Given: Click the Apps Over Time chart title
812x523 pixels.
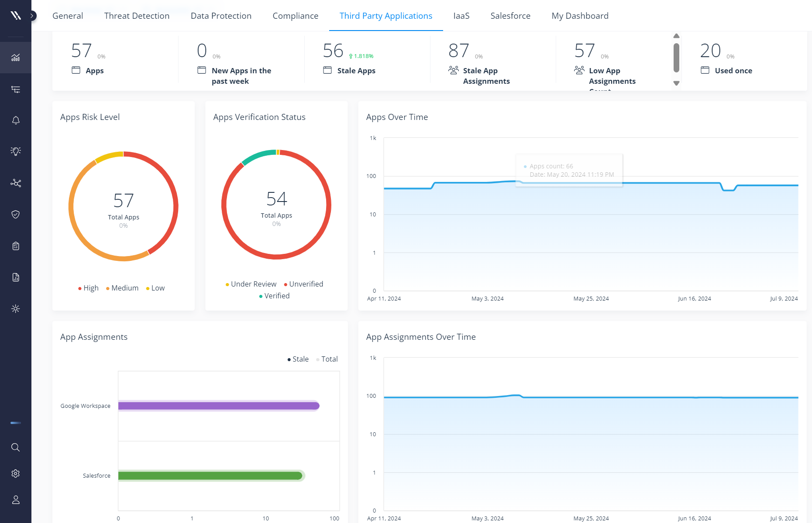Looking at the screenshot, I should point(397,117).
